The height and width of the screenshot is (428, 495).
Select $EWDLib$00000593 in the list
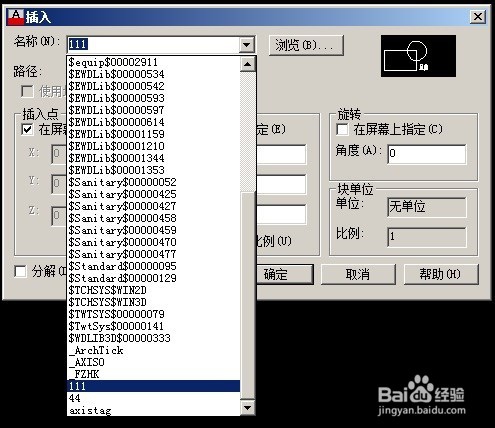pos(153,98)
